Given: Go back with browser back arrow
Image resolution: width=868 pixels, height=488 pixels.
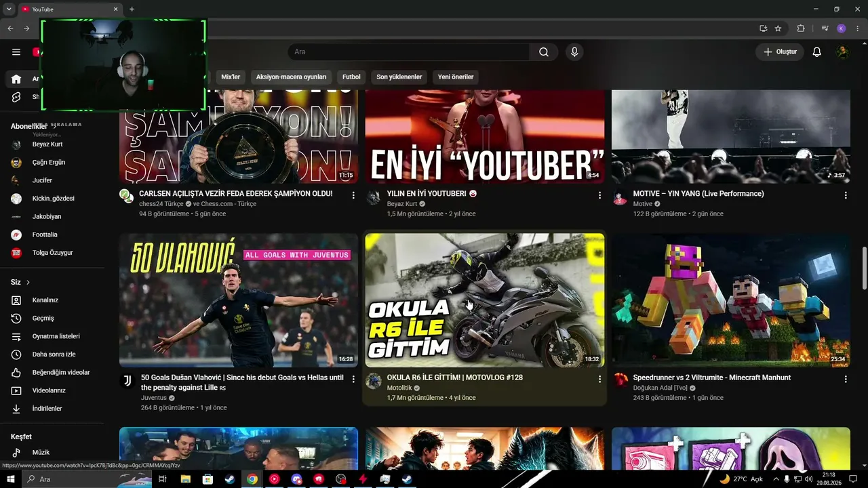Looking at the screenshot, I should tap(10, 28).
